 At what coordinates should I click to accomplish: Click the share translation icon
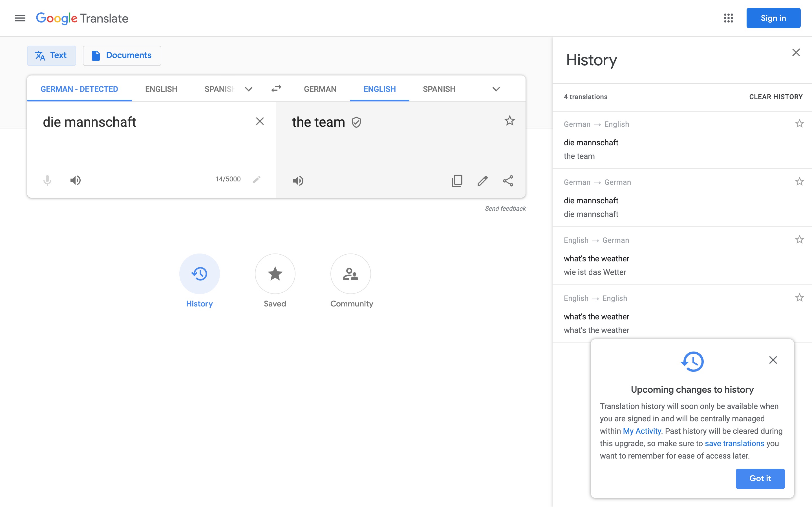507,181
